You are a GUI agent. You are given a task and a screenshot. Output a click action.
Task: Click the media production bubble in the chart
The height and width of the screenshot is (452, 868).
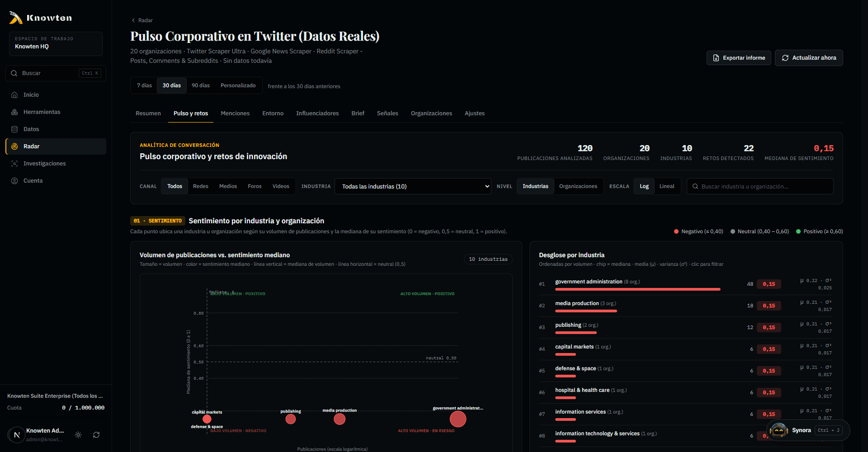pyautogui.click(x=340, y=419)
